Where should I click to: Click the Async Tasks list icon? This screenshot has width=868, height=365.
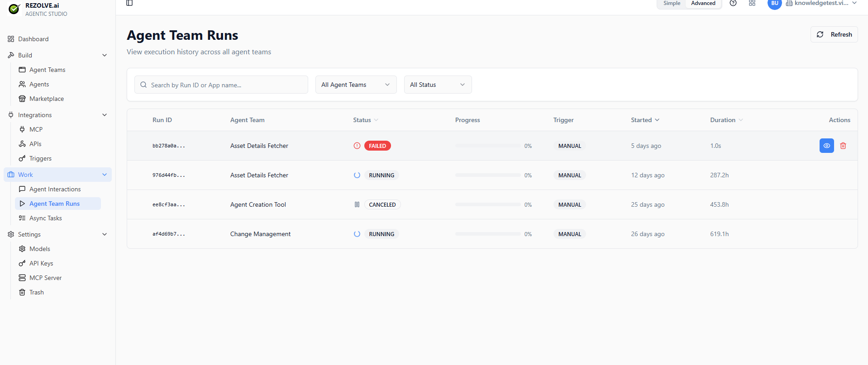click(x=22, y=218)
